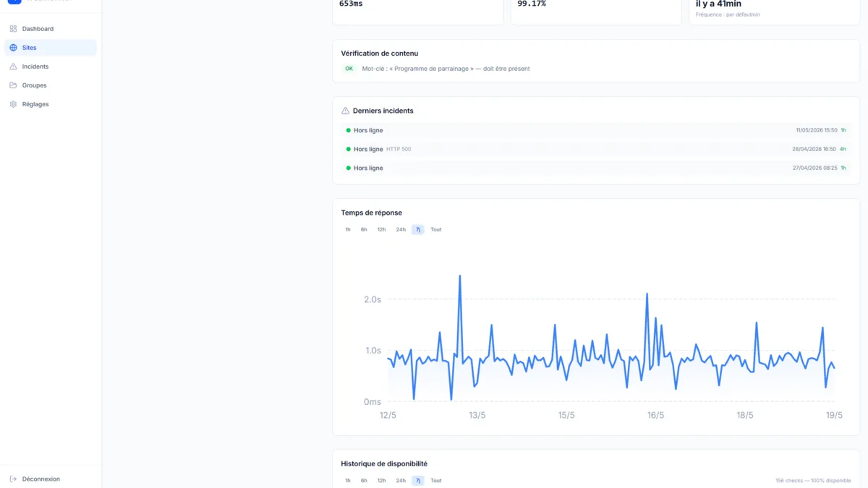Image resolution: width=868 pixels, height=488 pixels.
Task: Go to the Incidents page
Action: click(50, 67)
